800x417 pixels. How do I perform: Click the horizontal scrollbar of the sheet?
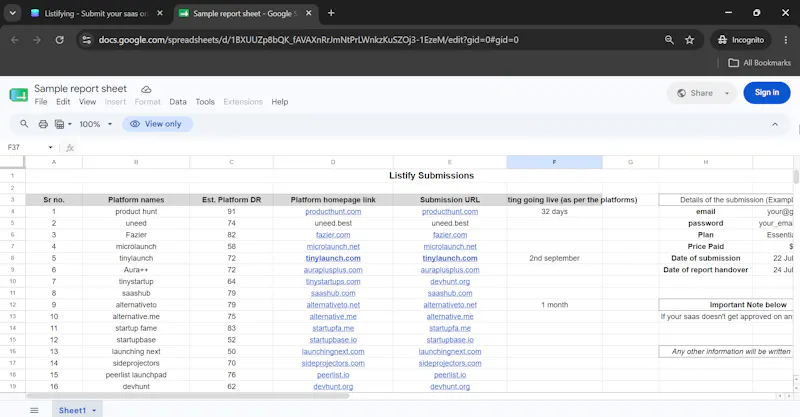click(x=188, y=396)
